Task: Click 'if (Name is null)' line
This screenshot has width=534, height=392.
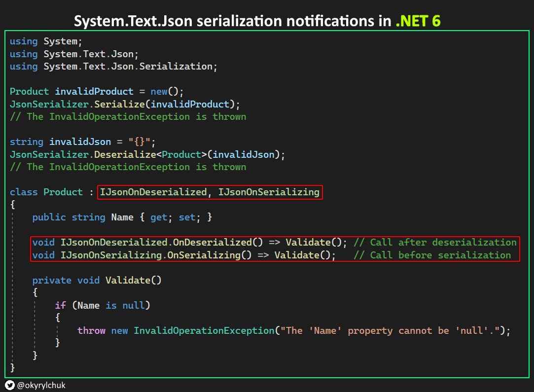Action: click(102, 306)
